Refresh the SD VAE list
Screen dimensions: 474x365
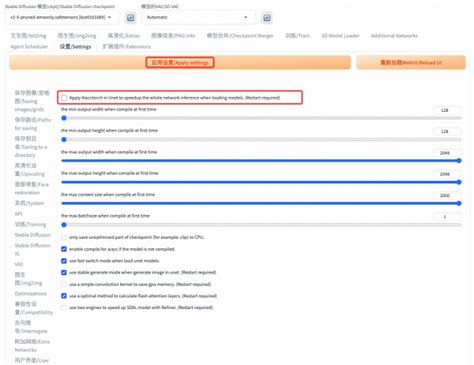coord(267,18)
